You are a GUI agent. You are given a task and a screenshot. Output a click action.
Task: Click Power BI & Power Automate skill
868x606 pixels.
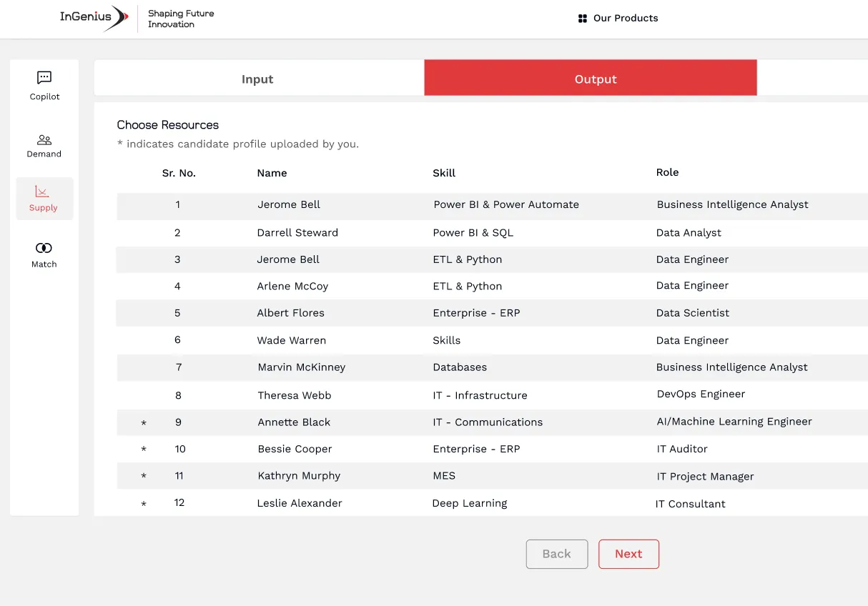506,204
